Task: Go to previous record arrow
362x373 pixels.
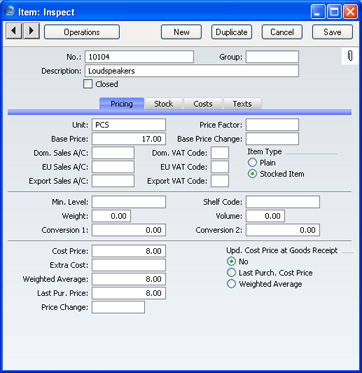Action: [x=14, y=31]
